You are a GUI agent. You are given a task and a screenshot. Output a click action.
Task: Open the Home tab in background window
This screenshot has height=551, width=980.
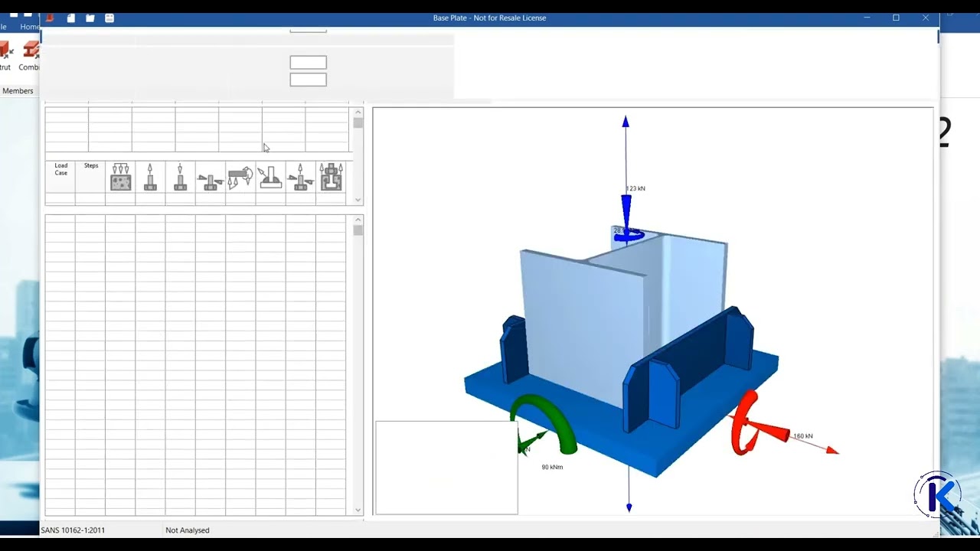coord(30,27)
